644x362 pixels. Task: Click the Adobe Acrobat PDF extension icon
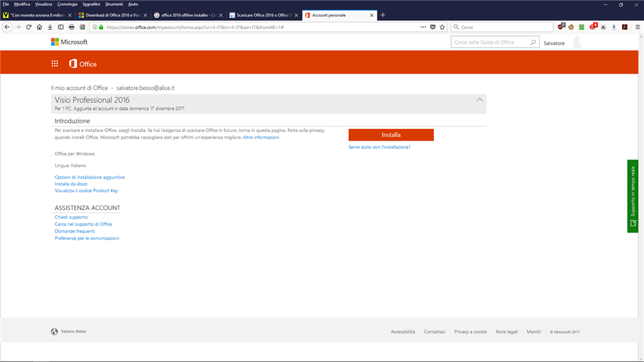click(x=625, y=27)
